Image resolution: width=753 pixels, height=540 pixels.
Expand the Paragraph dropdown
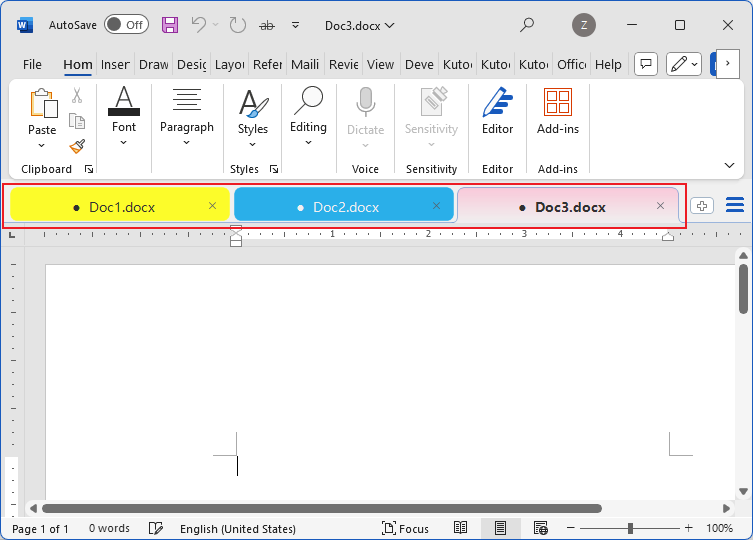(x=187, y=142)
